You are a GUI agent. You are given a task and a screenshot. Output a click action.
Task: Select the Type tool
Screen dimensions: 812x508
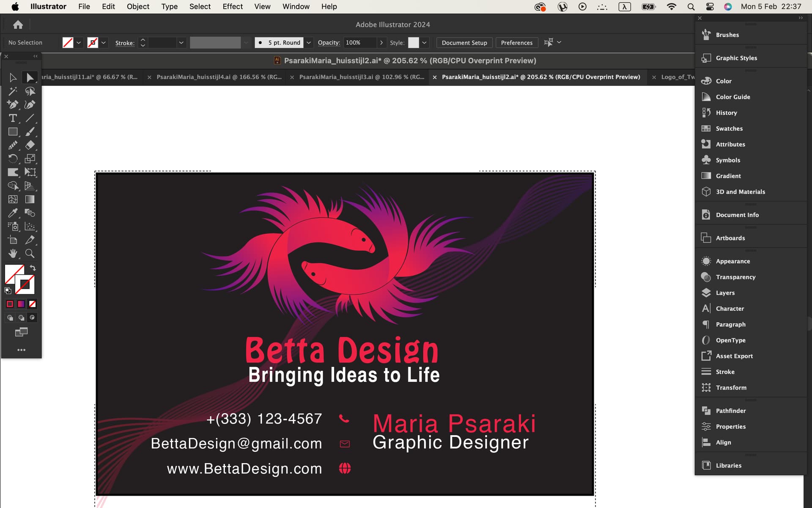13,118
